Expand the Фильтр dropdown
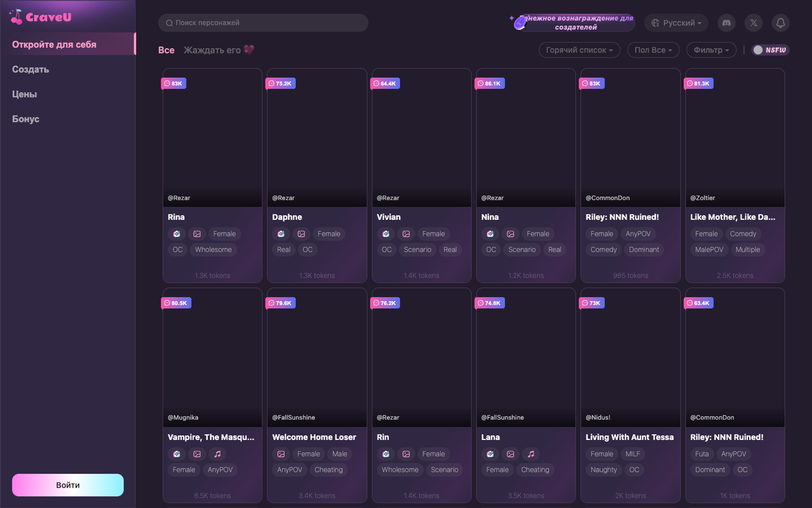 click(x=711, y=50)
